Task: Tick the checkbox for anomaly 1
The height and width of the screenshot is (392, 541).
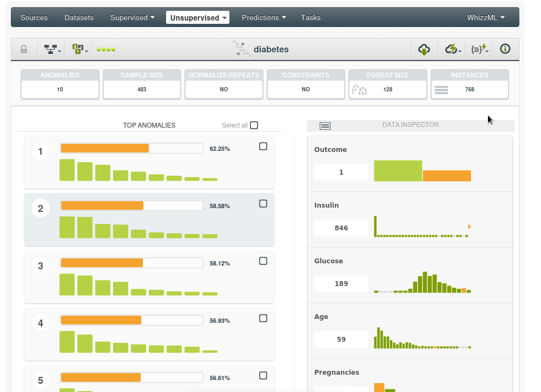Action: 263,147
